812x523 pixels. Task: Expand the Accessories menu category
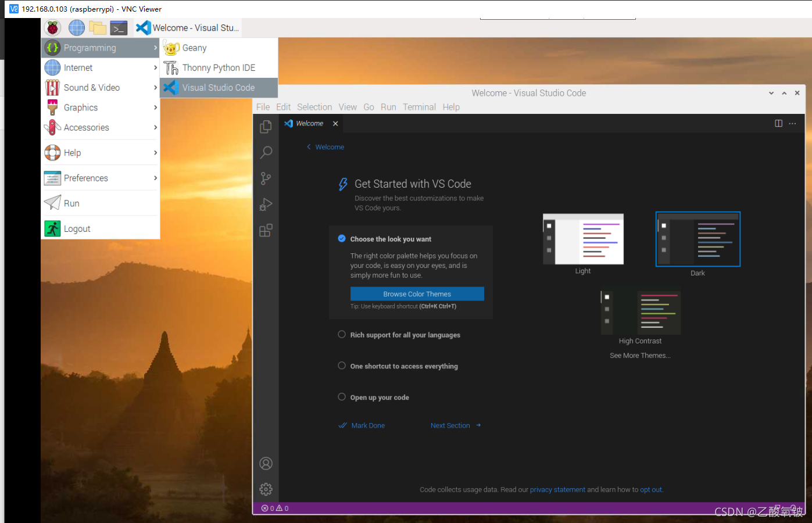tap(101, 127)
